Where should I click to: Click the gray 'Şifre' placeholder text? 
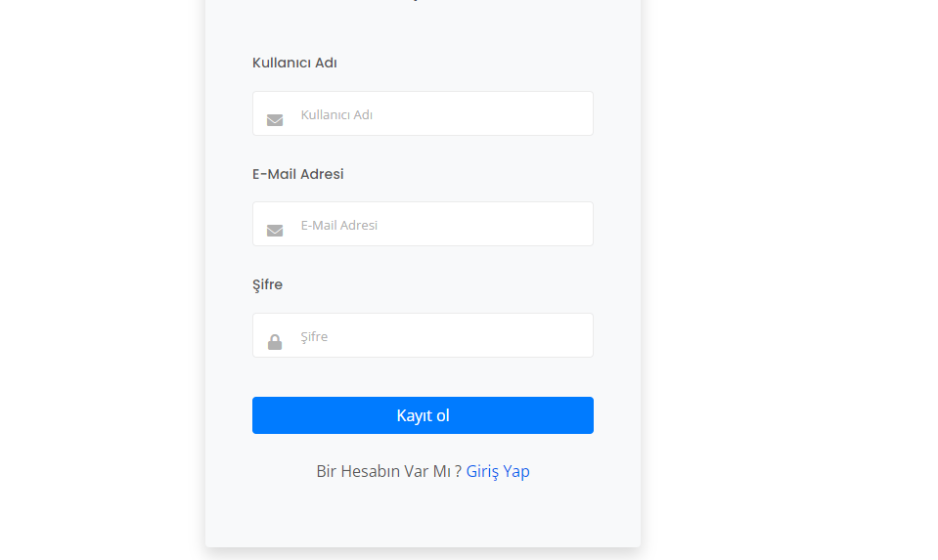point(314,336)
